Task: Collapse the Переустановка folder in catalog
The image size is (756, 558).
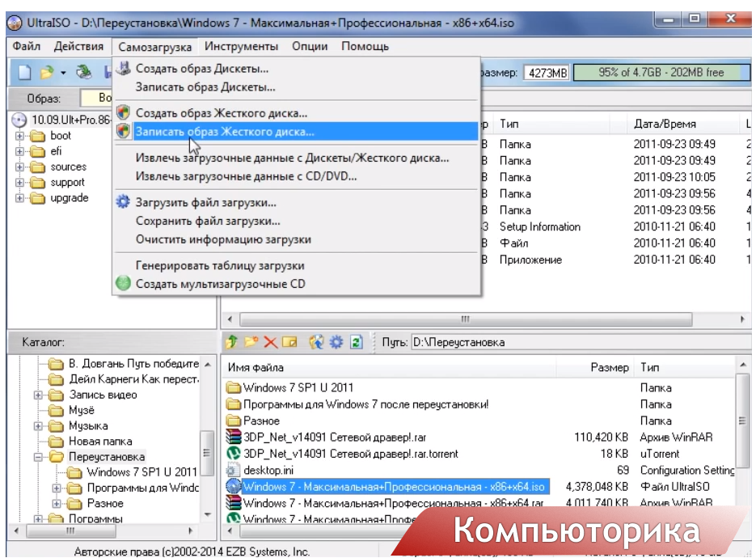Action: 38,457
